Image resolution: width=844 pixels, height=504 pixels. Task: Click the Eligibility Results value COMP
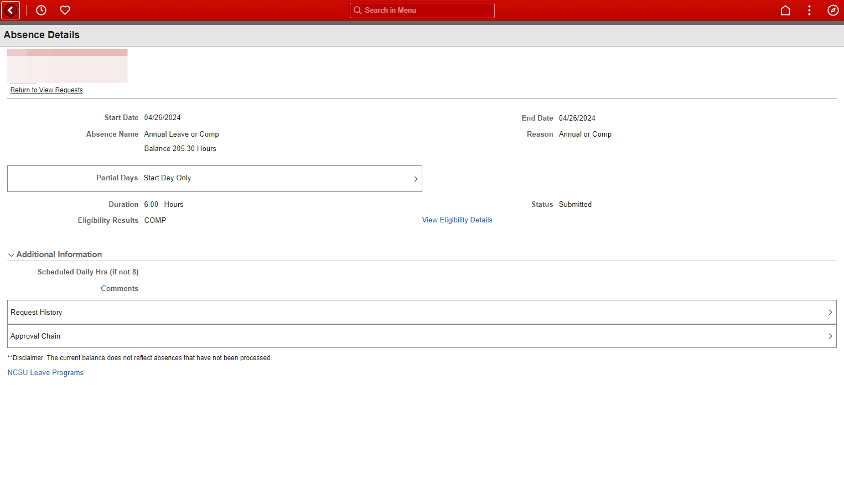[x=155, y=220]
